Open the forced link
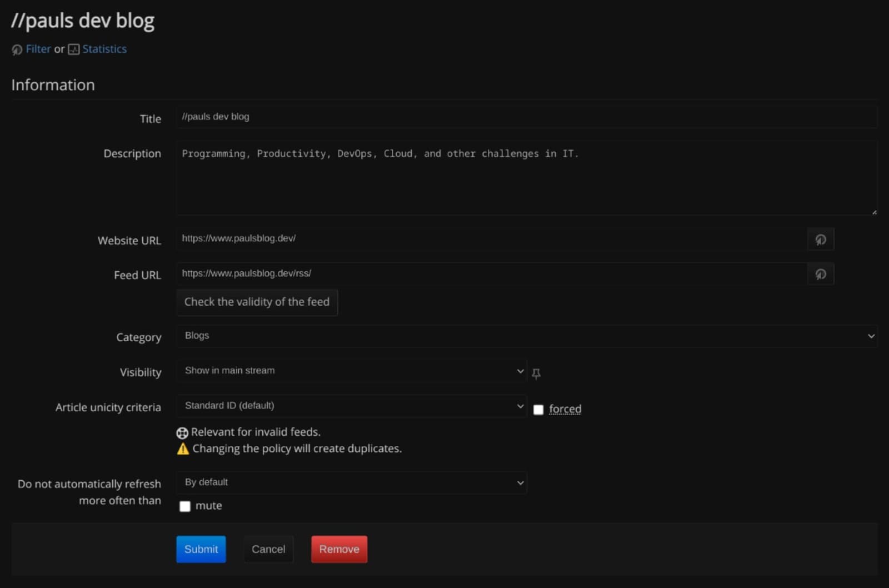The height and width of the screenshot is (588, 889). (x=565, y=408)
